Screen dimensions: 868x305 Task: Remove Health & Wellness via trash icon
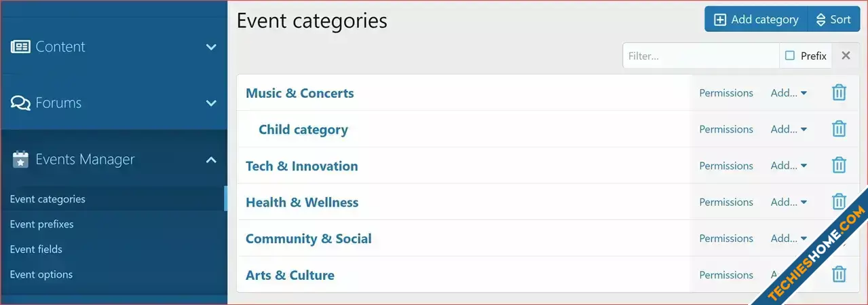click(839, 202)
